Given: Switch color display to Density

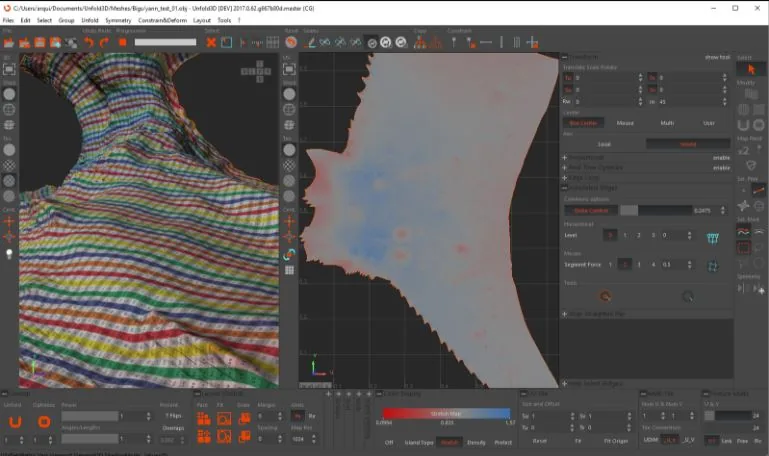Looking at the screenshot, I should (x=476, y=442).
